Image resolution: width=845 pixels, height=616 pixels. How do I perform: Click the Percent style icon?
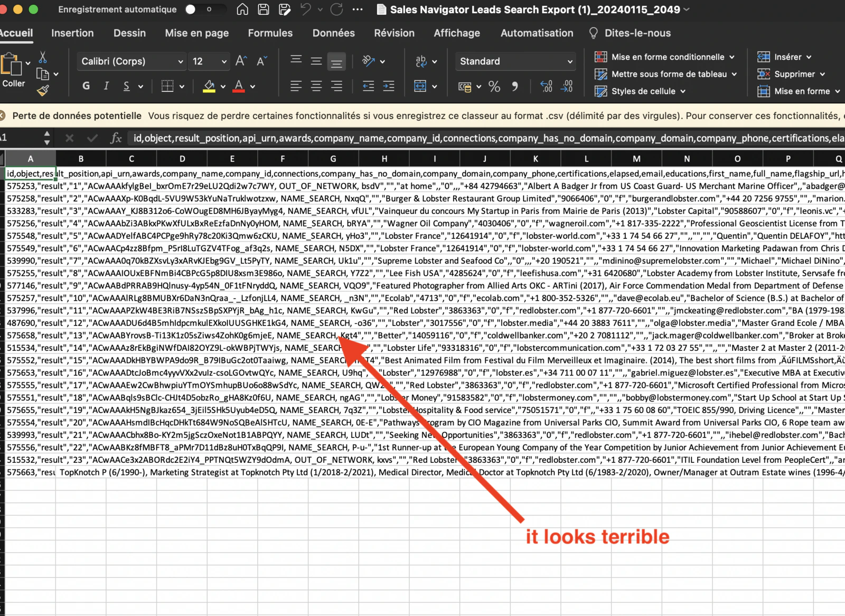click(x=494, y=86)
